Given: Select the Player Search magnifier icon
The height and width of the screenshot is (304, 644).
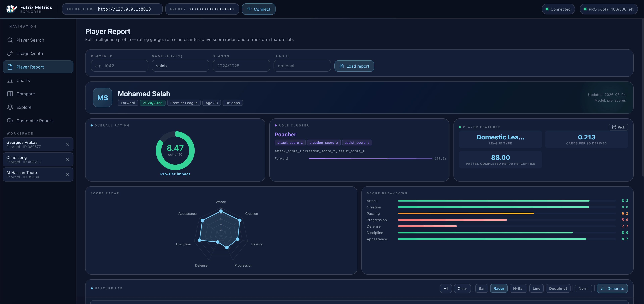Looking at the screenshot, I should 10,40.
